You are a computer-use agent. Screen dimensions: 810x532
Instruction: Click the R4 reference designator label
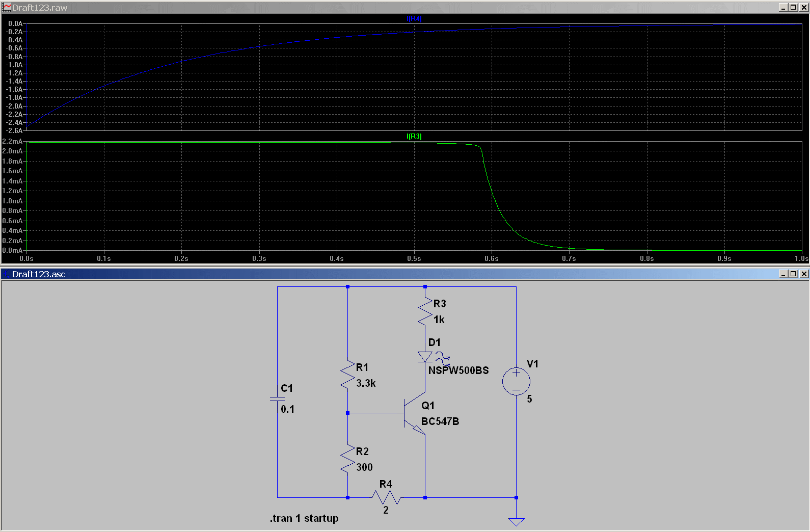(386, 484)
